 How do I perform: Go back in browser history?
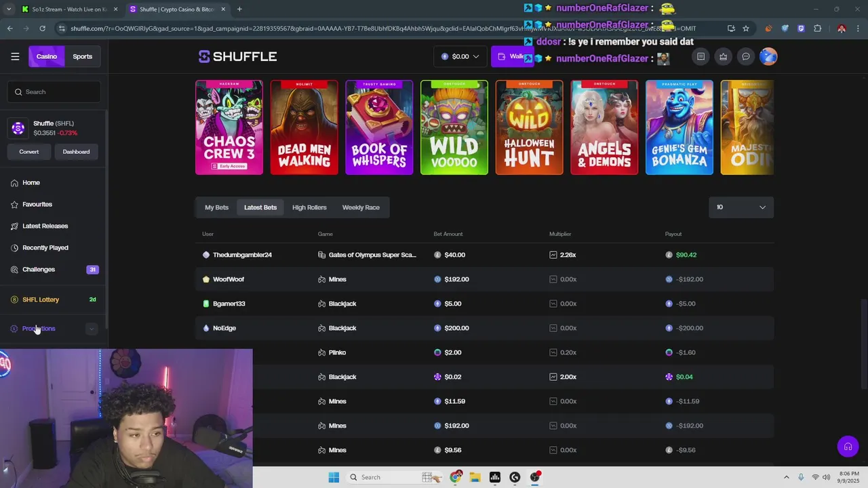tap(9, 28)
